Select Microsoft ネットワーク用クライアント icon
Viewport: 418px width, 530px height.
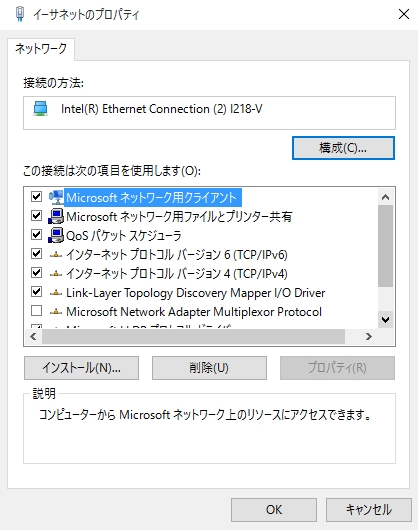coord(56,197)
